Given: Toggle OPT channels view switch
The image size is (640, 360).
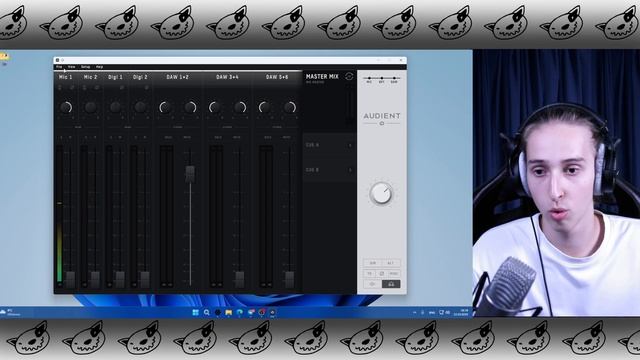Looking at the screenshot, I should click(x=382, y=79).
